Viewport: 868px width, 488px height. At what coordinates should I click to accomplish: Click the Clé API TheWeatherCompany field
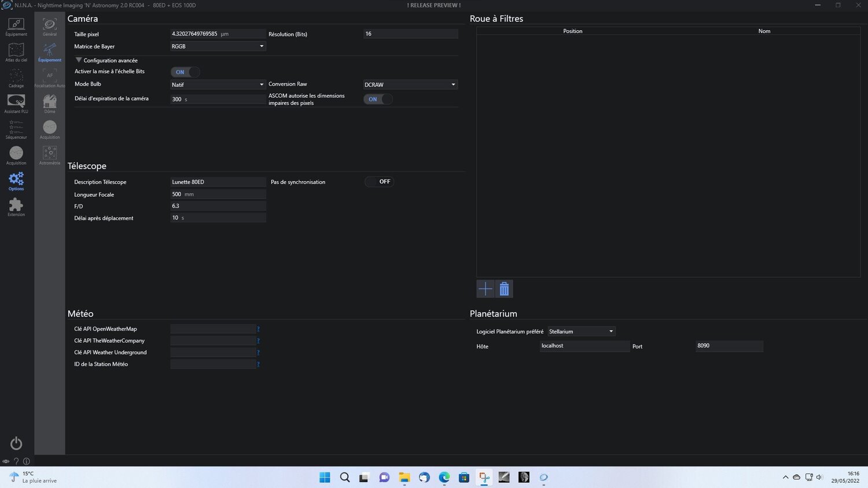point(212,341)
